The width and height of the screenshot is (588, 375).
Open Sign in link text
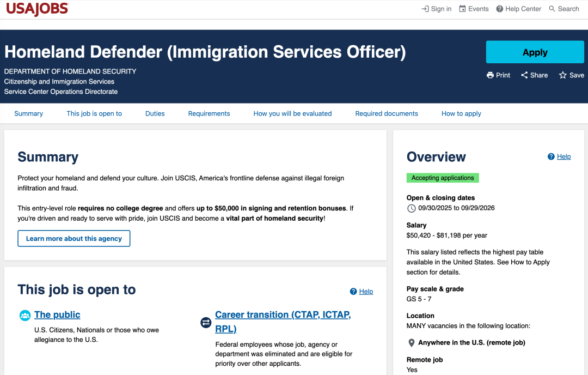click(441, 9)
